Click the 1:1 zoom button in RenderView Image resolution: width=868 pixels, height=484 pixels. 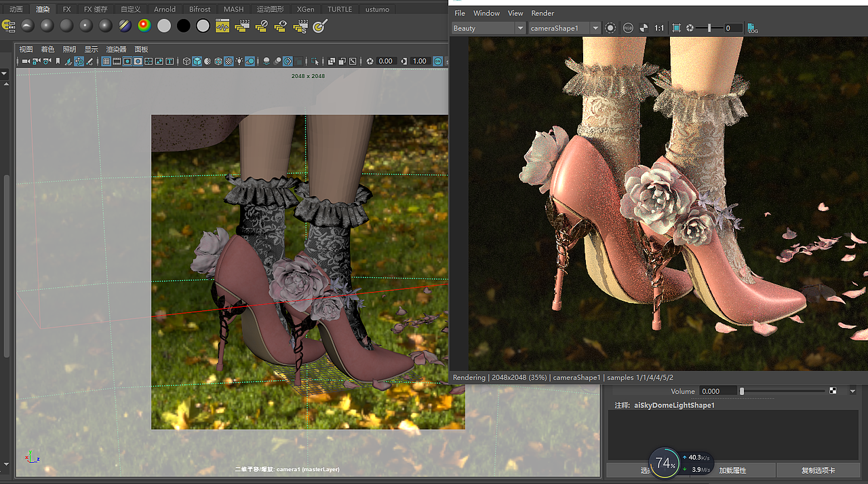click(659, 28)
